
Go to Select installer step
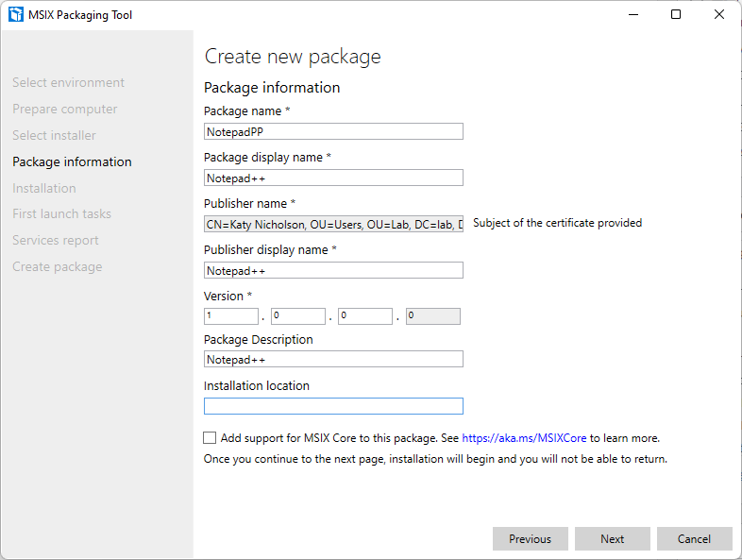tap(54, 135)
